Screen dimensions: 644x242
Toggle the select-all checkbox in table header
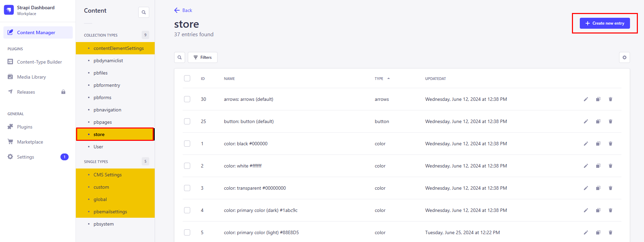(187, 78)
